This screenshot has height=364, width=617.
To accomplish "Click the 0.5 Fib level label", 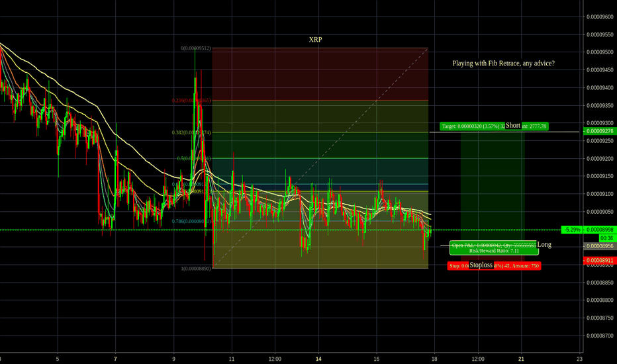I will [193, 159].
